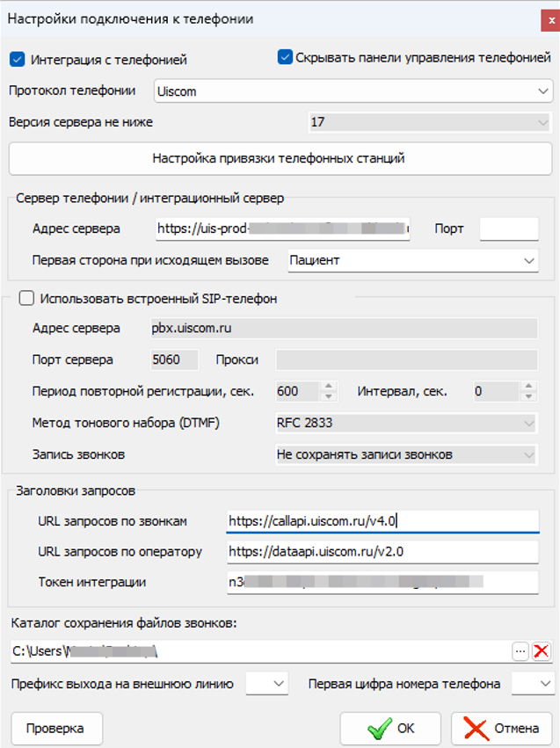Open the Протокол телефонии Uiscom dropdown
Image resolution: width=560 pixels, height=748 pixels.
[353, 91]
